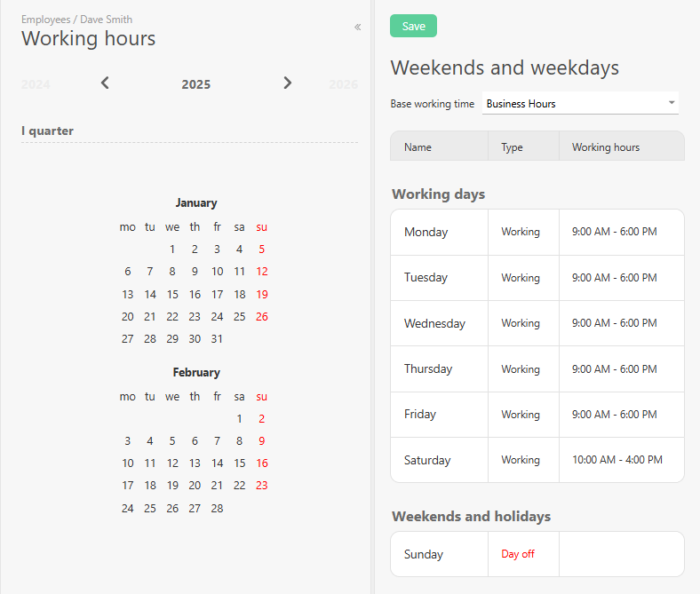Viewport: 700px width, 594px height.
Task: Click the Working hours column header
Action: pyautogui.click(x=605, y=147)
